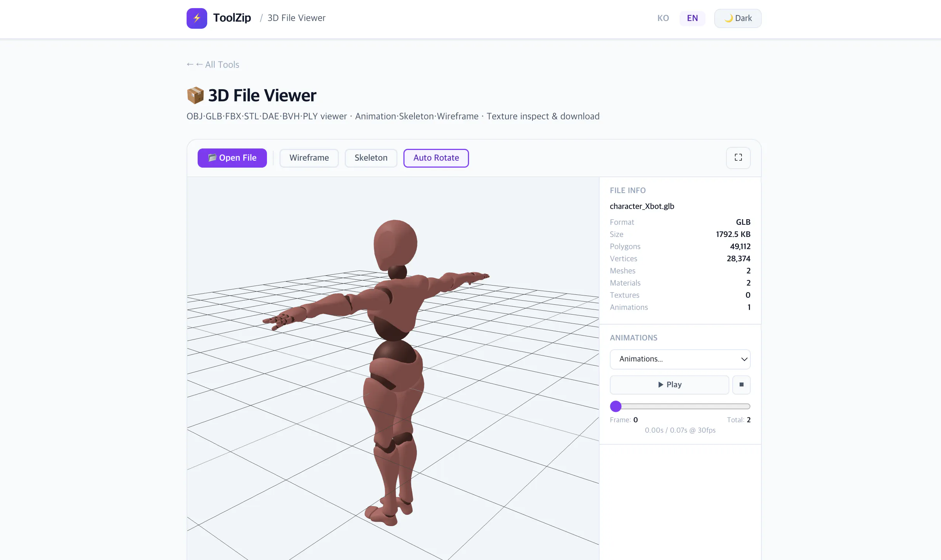The image size is (941, 560).
Task: Go back to All Tools
Action: point(213,64)
